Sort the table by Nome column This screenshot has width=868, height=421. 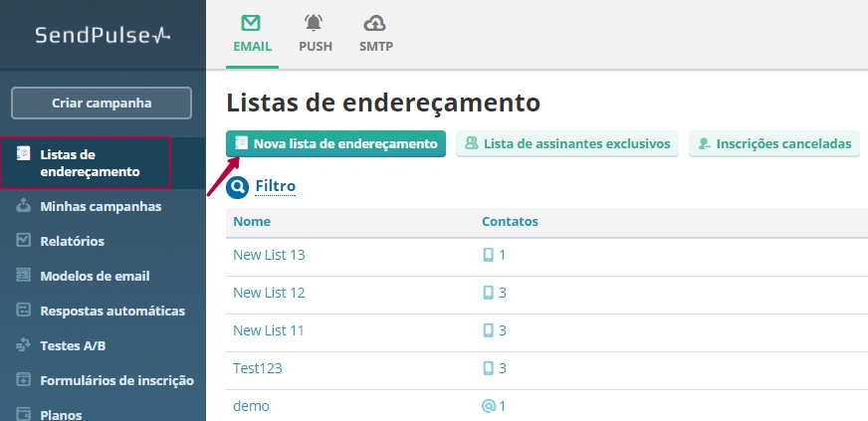(x=252, y=221)
